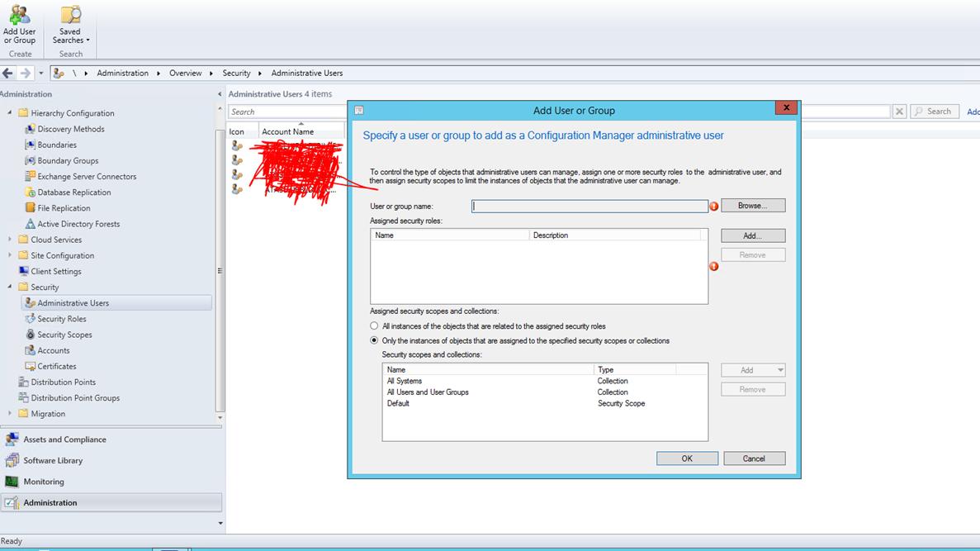Expand the Site Configuration node
This screenshot has height=551, width=980.
click(9, 255)
